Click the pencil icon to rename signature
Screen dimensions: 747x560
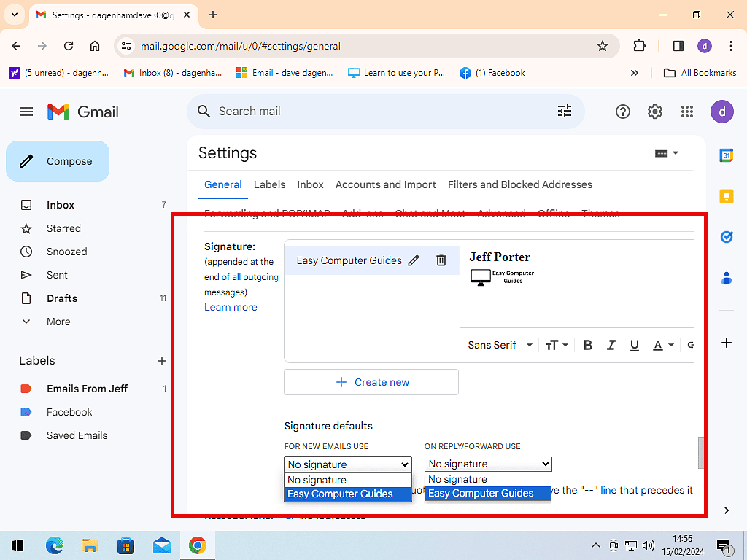coord(414,260)
